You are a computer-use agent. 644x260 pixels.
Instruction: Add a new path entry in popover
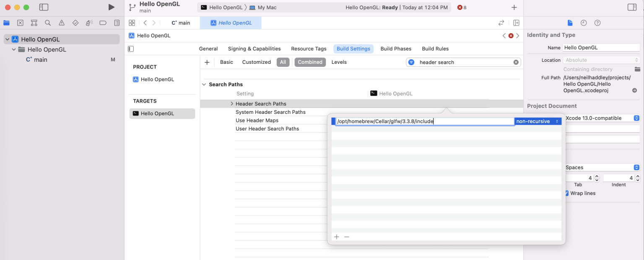click(336, 237)
